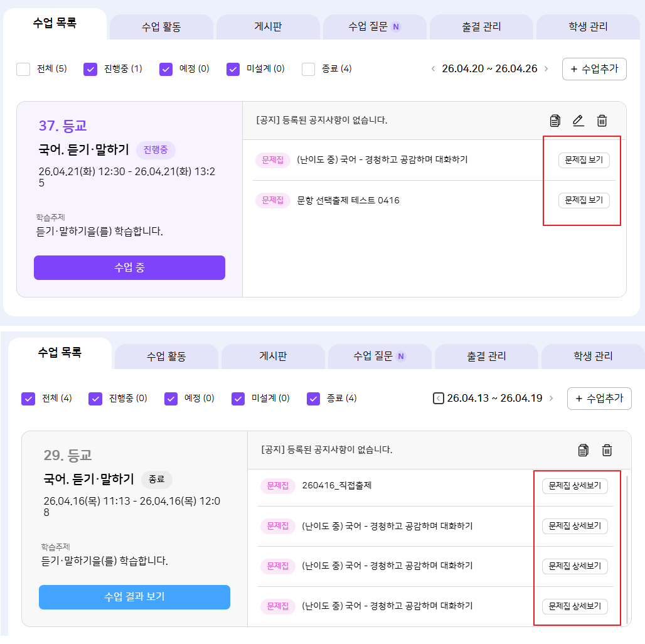Viewport: 645px width, 644px height.
Task: Uncheck the 종료 (4) checkbox near 전체 (4)
Action: point(314,398)
